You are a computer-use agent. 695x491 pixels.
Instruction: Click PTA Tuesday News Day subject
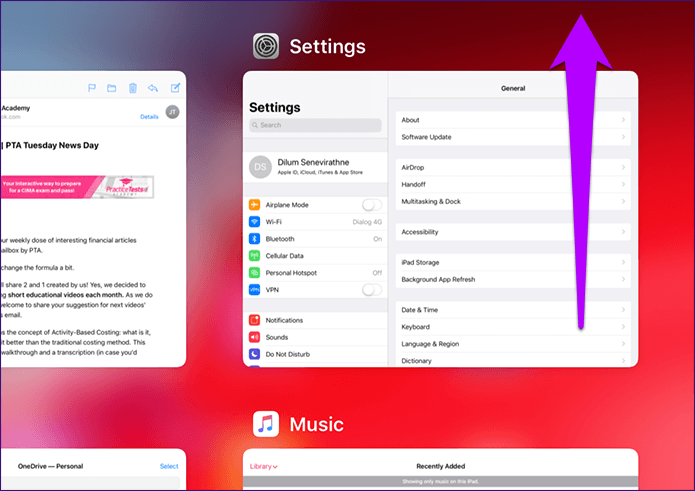[x=52, y=145]
